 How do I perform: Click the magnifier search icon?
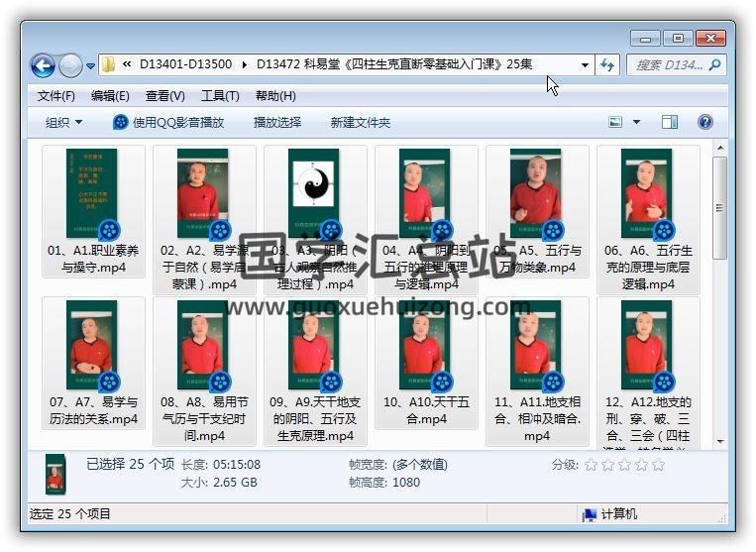pos(715,64)
